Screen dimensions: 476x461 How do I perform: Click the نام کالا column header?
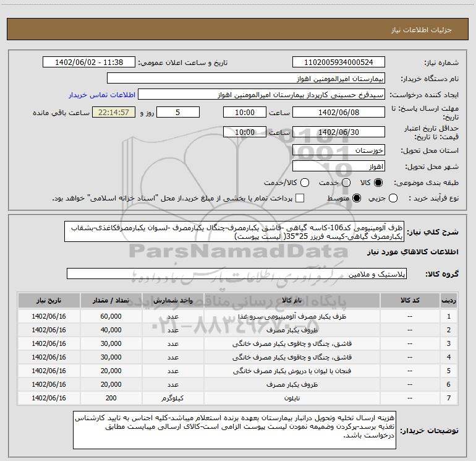click(292, 300)
